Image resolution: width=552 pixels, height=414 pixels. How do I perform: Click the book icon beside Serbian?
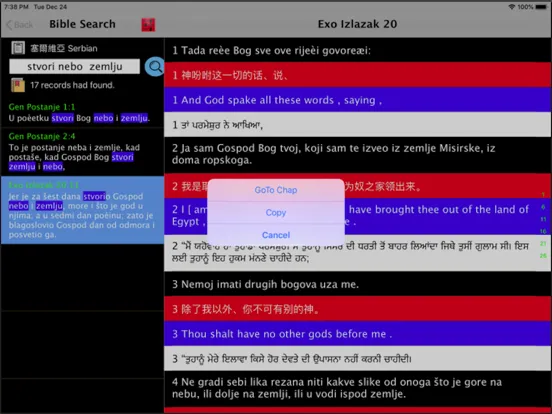click(18, 48)
